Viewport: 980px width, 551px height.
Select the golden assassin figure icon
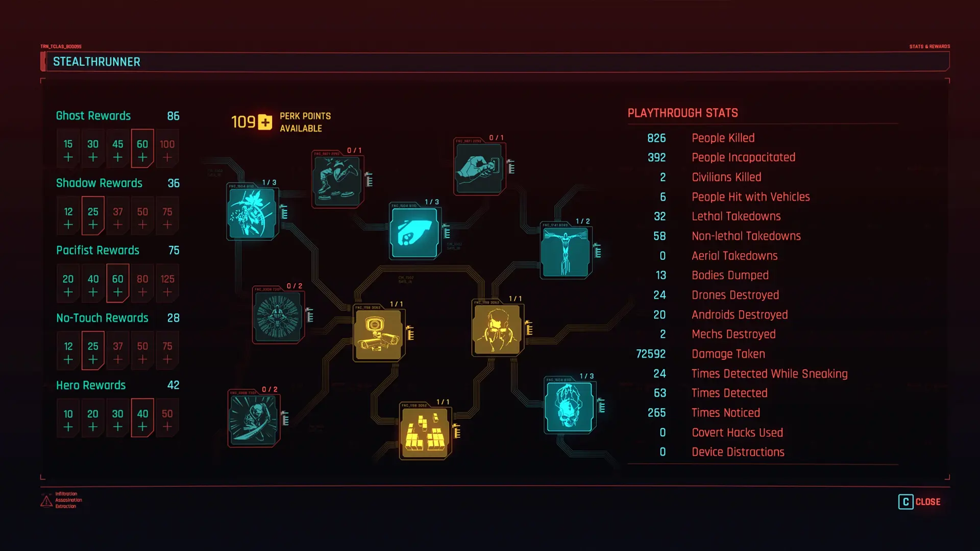[497, 330]
